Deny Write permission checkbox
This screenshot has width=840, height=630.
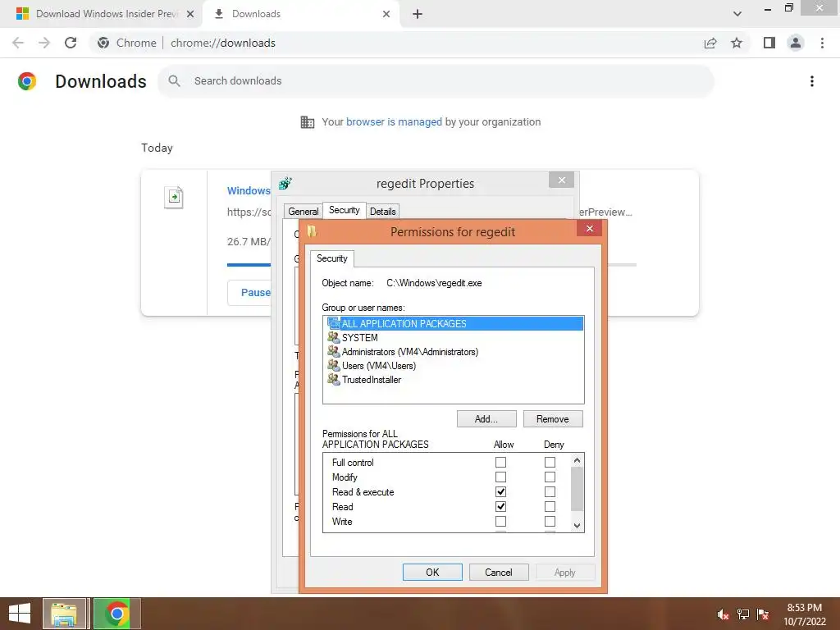click(550, 521)
